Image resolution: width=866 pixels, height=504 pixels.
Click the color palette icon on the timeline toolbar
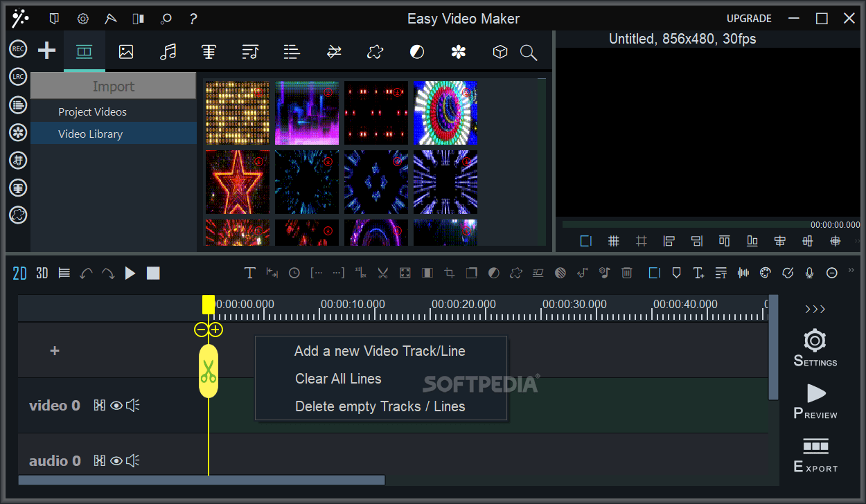point(765,273)
